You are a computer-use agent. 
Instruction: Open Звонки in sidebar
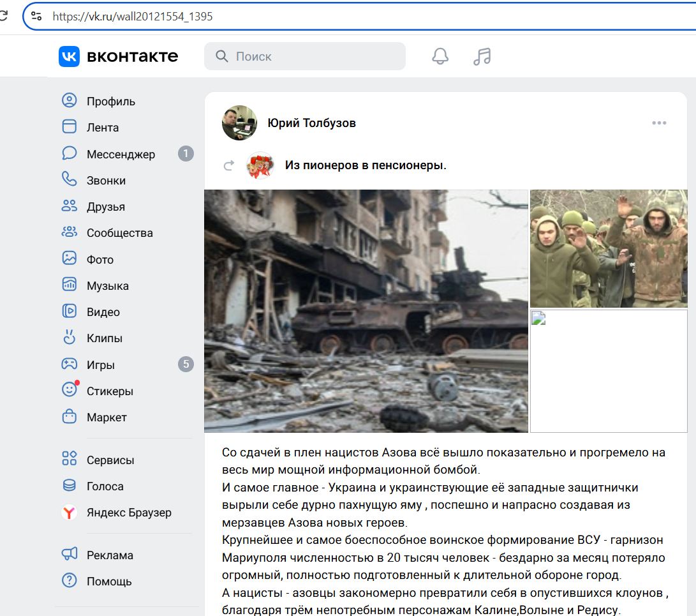coord(106,180)
